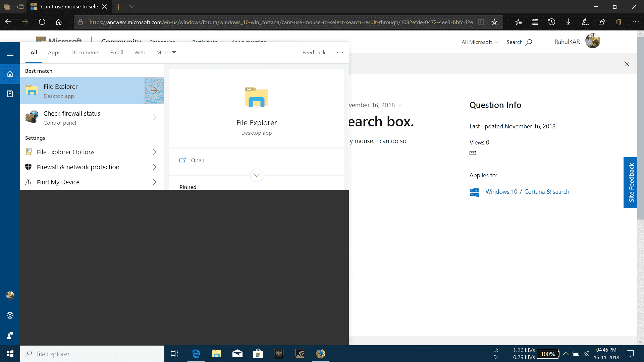Open the tab preview chevron
Image resolution: width=644 pixels, height=362 pixels.
tap(132, 7)
